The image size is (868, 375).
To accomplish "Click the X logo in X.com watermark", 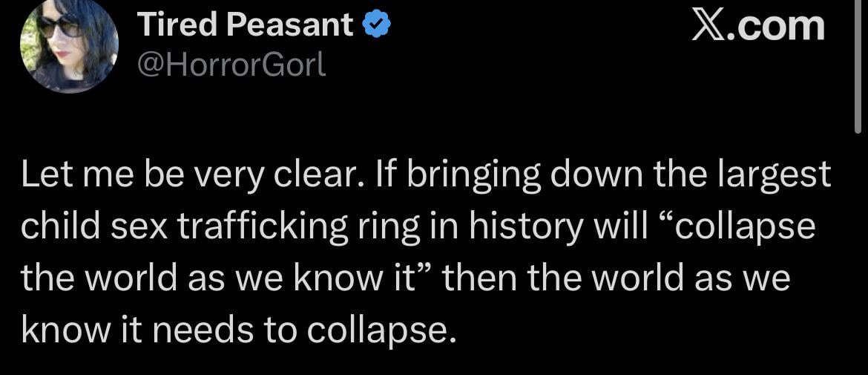I will tap(710, 26).
